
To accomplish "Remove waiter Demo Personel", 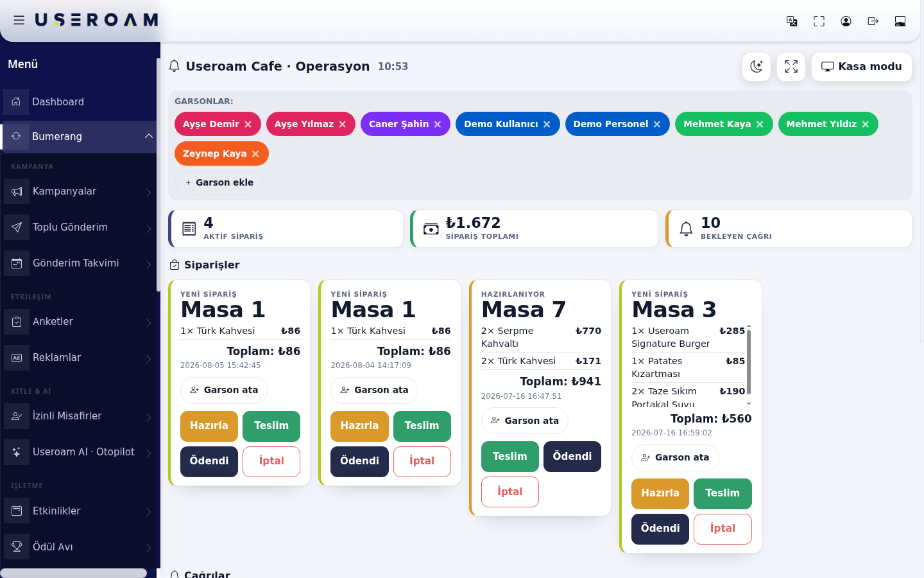I will (x=657, y=125).
